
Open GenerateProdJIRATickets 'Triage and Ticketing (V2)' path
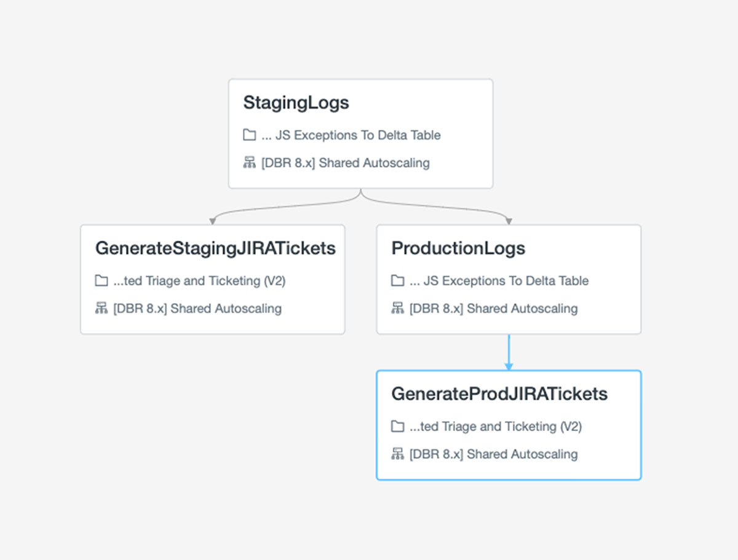[x=495, y=427]
